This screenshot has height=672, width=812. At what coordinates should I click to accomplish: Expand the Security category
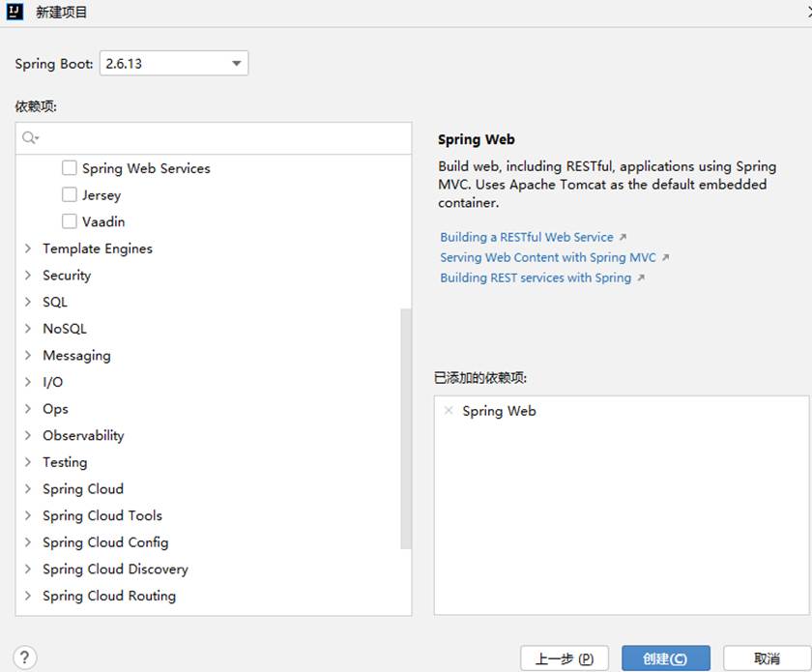28,276
